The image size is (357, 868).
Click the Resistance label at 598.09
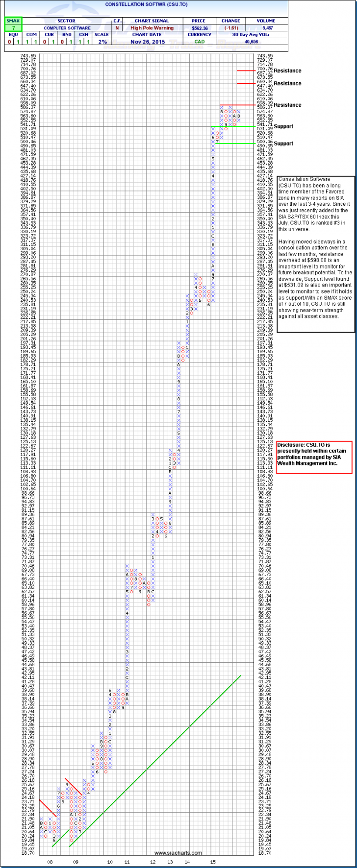click(287, 105)
